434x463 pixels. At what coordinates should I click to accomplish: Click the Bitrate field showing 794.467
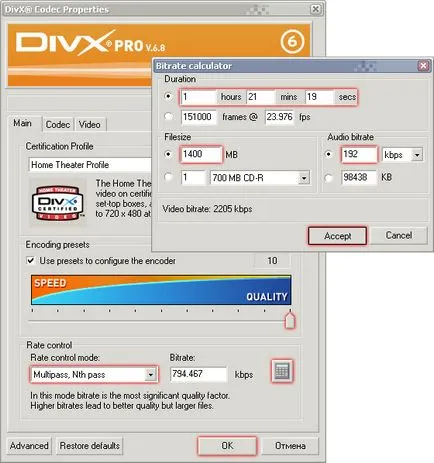(198, 374)
